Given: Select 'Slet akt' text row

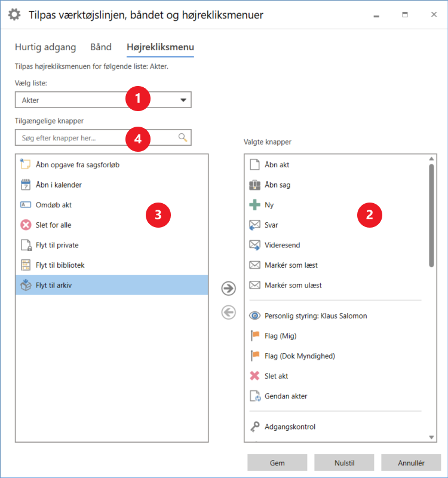Looking at the screenshot, I should [x=276, y=376].
